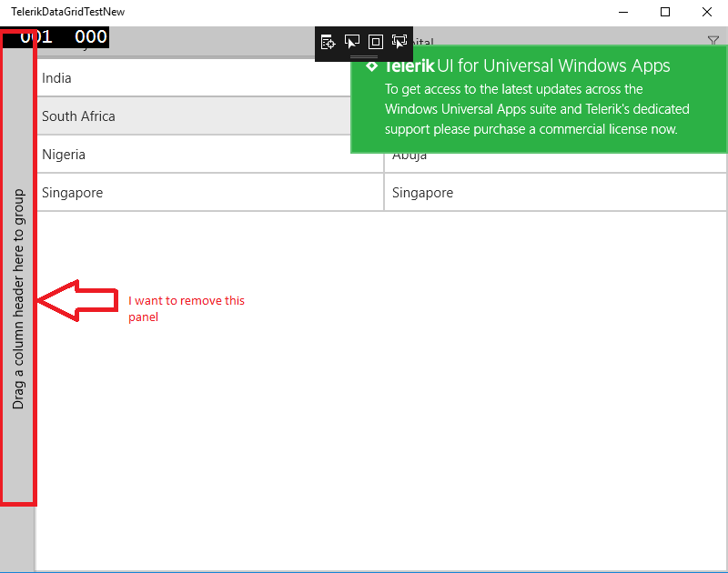Open the Live Visual Tree debug icon

328,42
